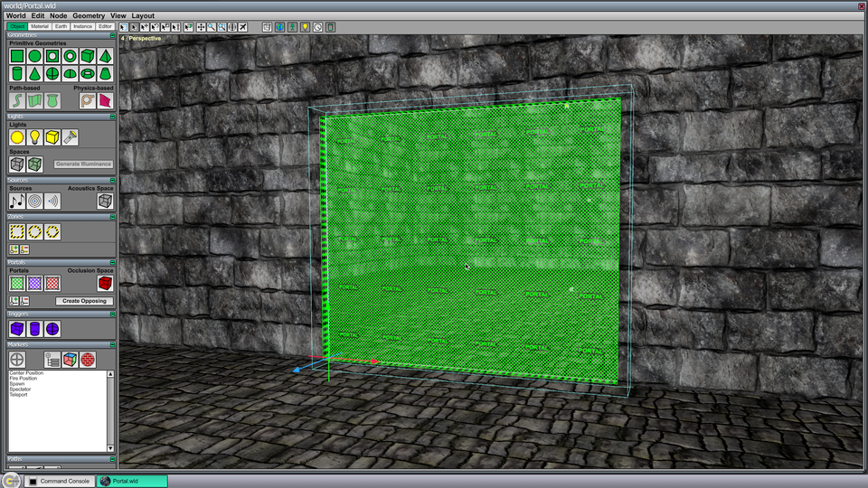The height and width of the screenshot is (488, 868).
Task: Collapse the Geometries panel section
Action: [112, 35]
